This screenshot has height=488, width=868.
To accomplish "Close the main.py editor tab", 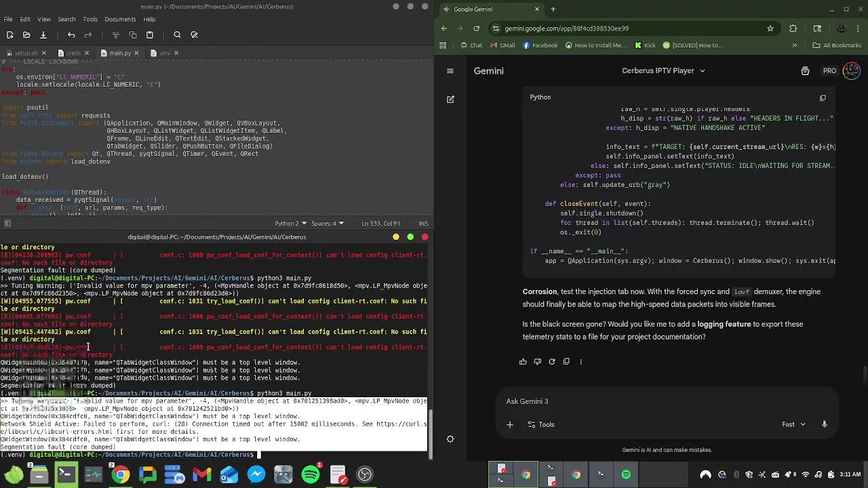I will (136, 53).
